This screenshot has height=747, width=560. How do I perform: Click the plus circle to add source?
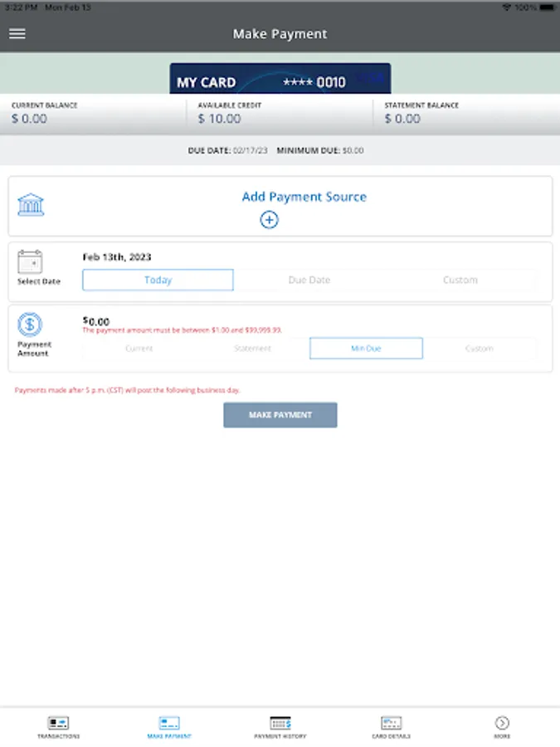[x=269, y=220]
